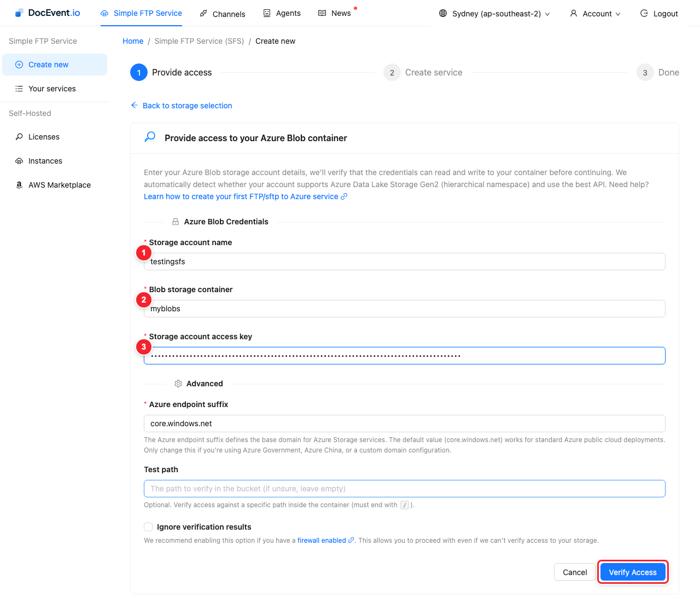Click the Cancel button

pyautogui.click(x=575, y=572)
